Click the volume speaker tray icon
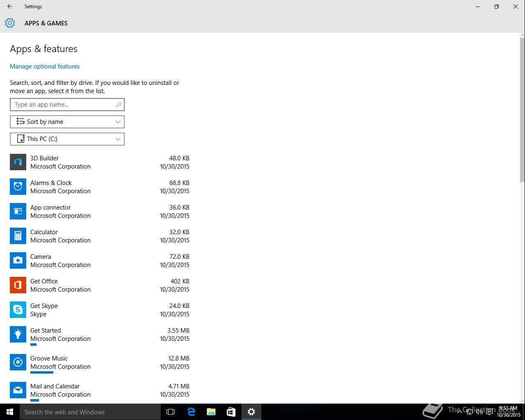525x420 pixels. tap(479, 412)
